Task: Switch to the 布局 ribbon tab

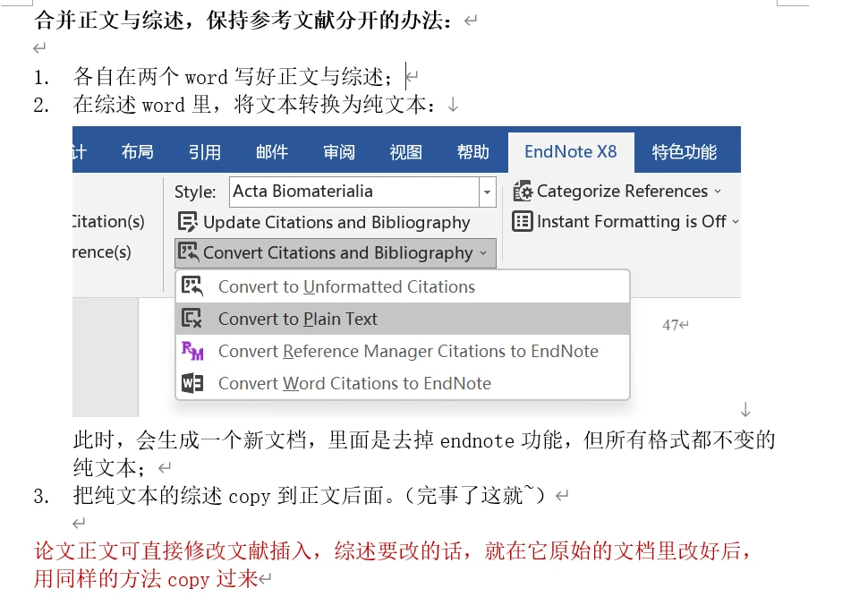Action: point(137,152)
